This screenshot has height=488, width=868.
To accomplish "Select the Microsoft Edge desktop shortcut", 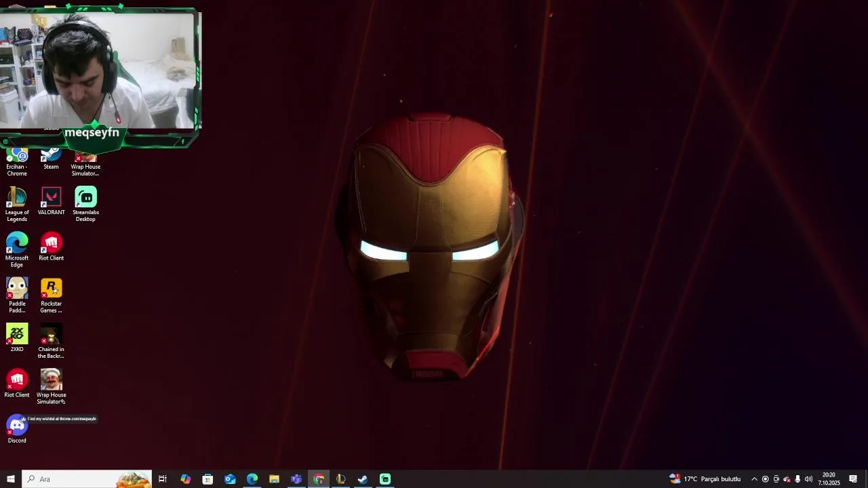I will tap(17, 250).
